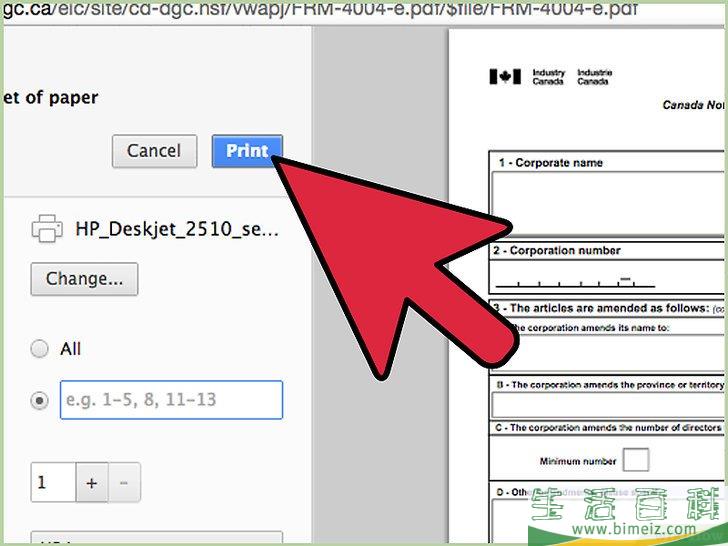The image size is (728, 546).
Task: Click the Corporation number field in preview
Action: click(575, 281)
